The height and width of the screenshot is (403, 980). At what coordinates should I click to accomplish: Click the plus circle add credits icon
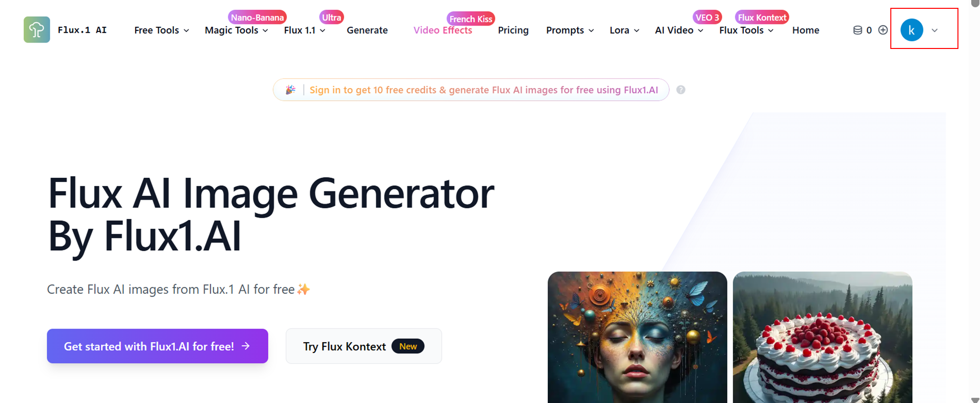point(883,30)
